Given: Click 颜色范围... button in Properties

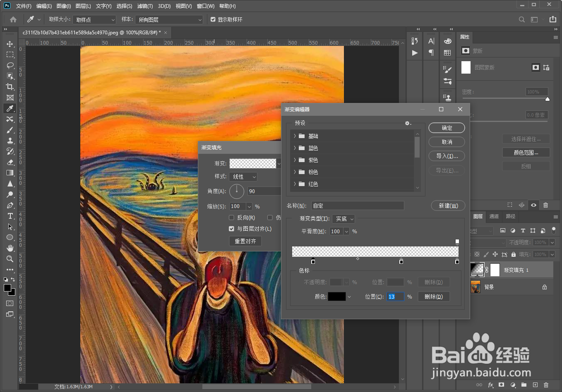Looking at the screenshot, I should click(x=526, y=153).
